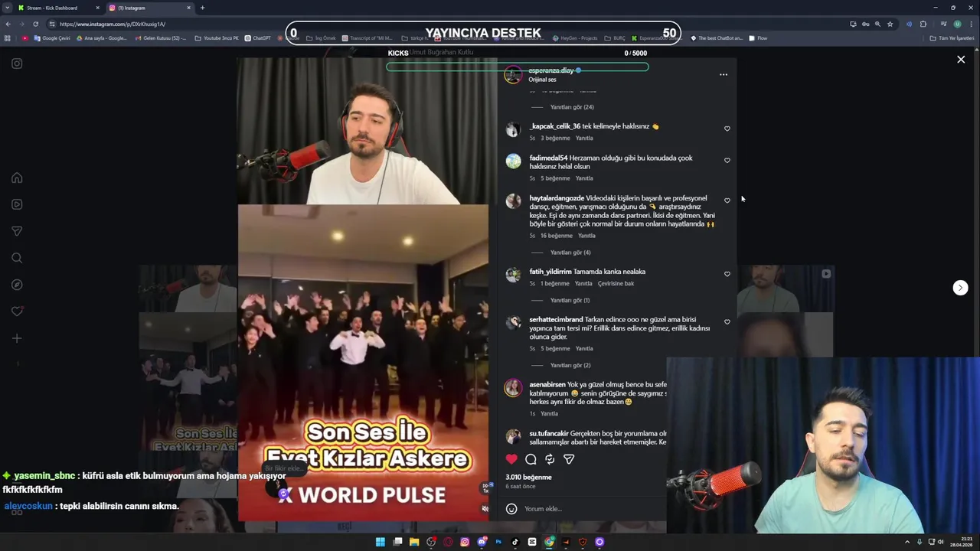Open esperanza.diay profile name link
This screenshot has height=551, width=980.
tap(550, 70)
